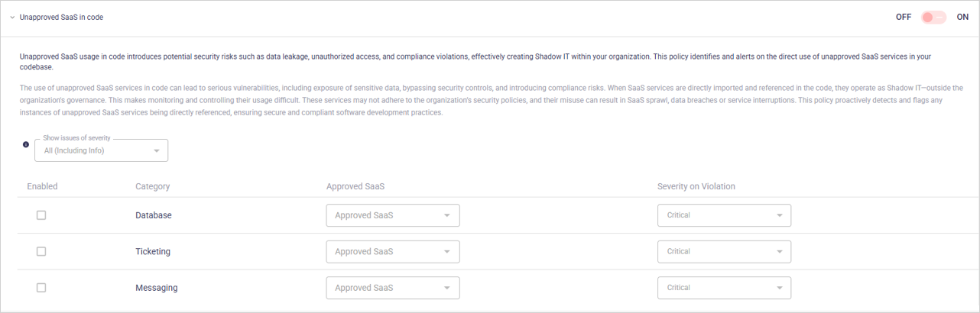Click the Database severity dropdown arrow
The image size is (980, 313).
pyautogui.click(x=779, y=215)
